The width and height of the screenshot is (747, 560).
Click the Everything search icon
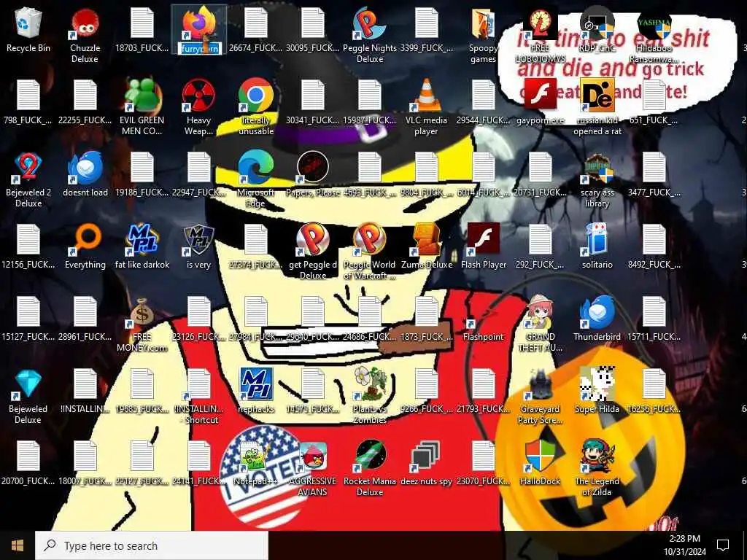85,240
